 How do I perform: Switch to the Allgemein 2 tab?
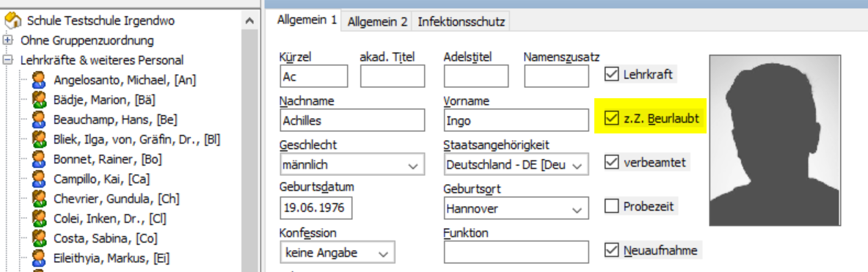(378, 22)
